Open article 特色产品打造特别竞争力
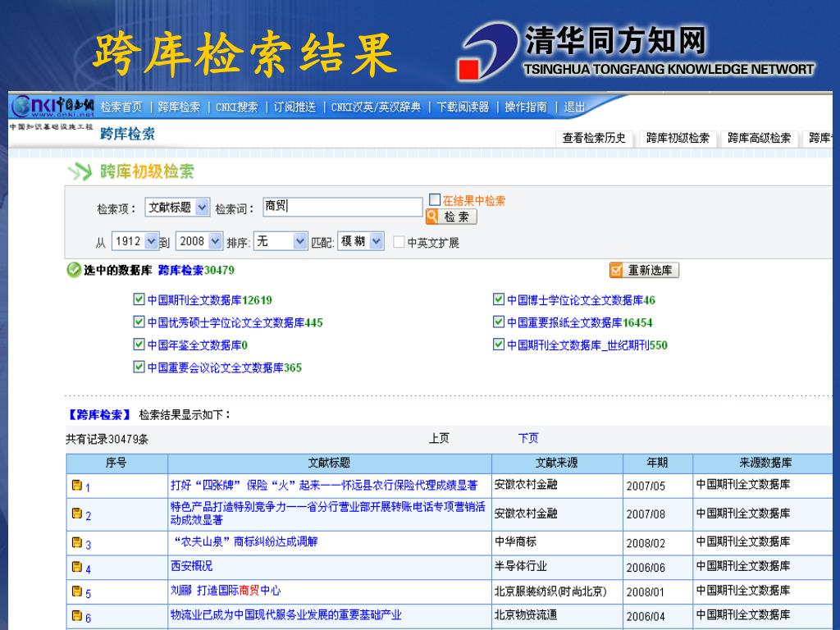This screenshot has width=840, height=630. coord(328,513)
